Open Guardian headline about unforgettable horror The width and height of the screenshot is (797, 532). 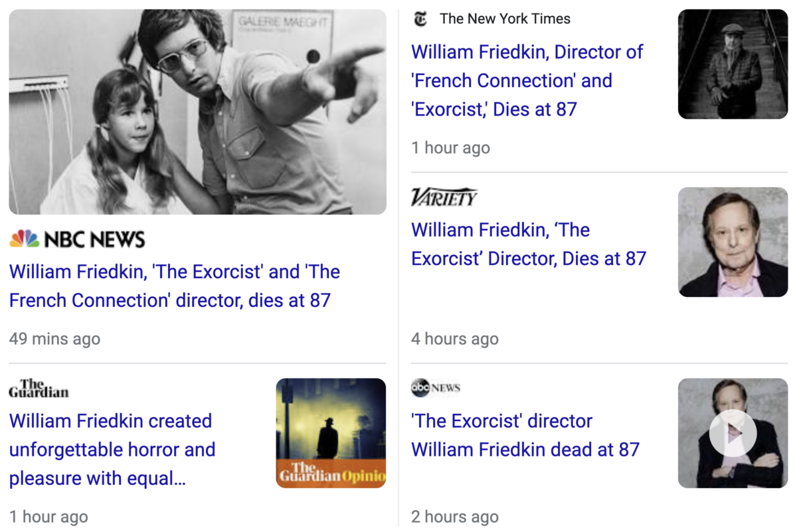click(112, 450)
